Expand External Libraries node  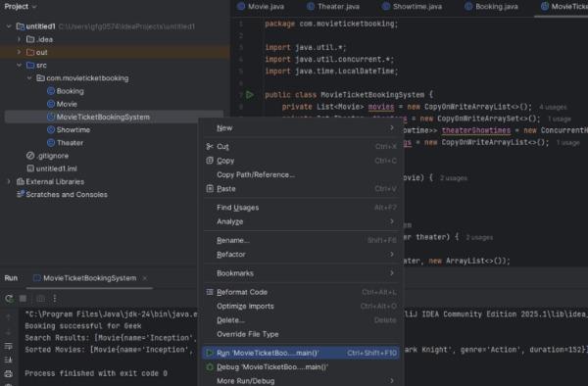tap(9, 181)
